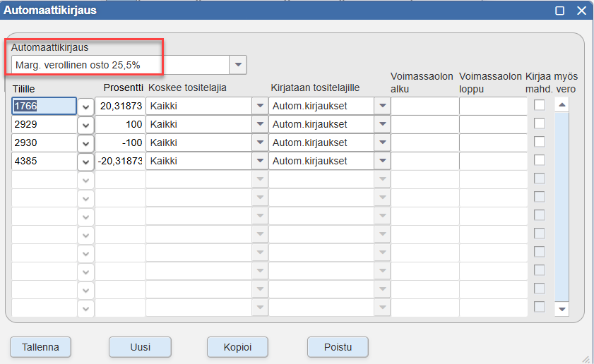Click the Kopioi button
Viewport: 594px width, 364px height.
(237, 347)
